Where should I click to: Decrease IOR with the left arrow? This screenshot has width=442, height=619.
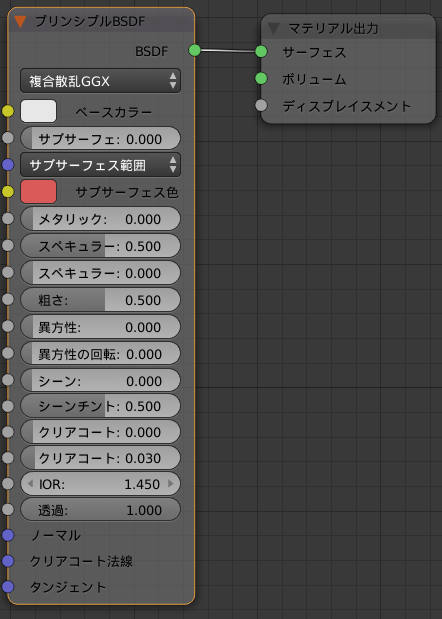(x=30, y=484)
